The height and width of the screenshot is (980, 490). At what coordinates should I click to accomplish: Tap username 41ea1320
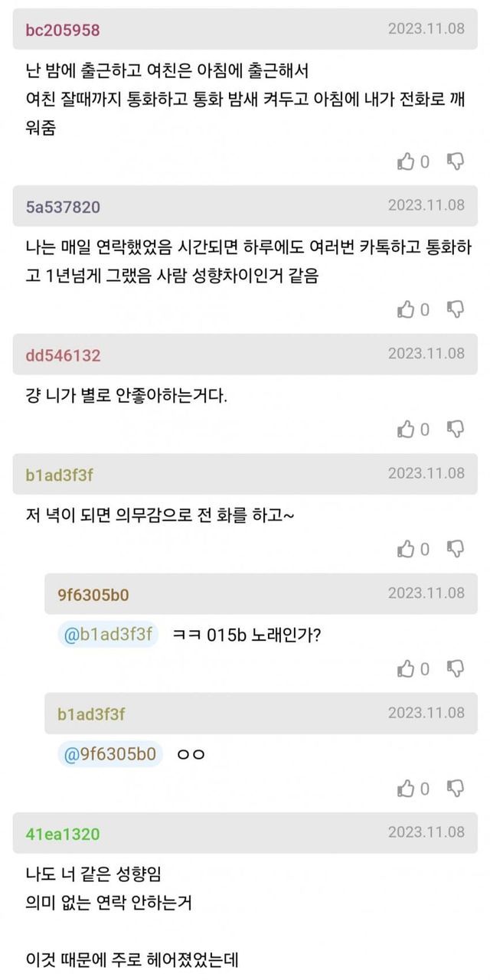pos(63,834)
